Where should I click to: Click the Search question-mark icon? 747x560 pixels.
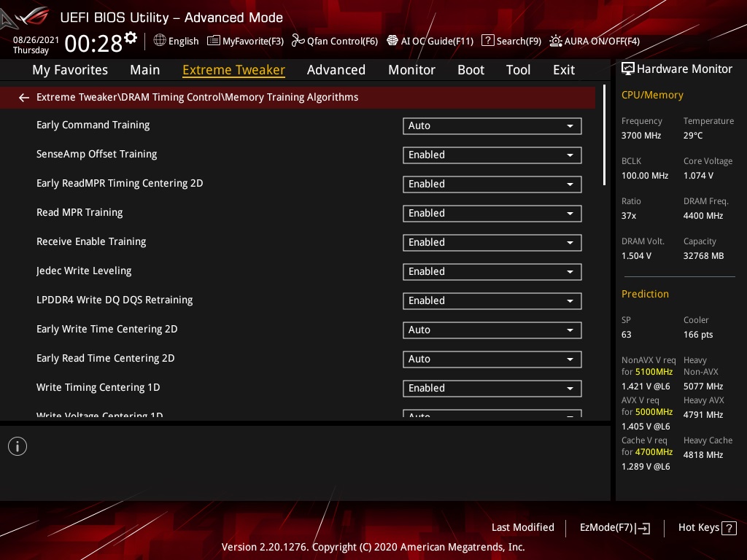click(x=488, y=41)
